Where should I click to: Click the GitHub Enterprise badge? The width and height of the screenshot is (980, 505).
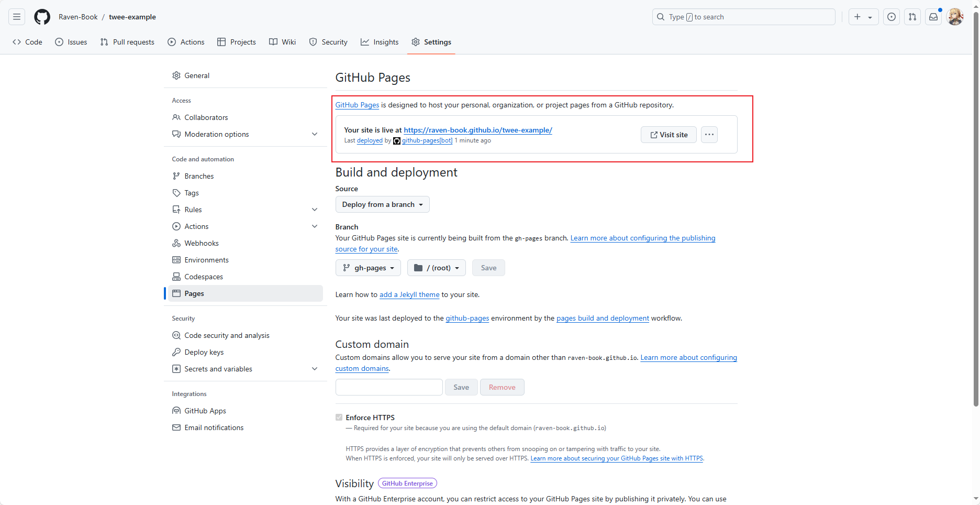click(407, 483)
